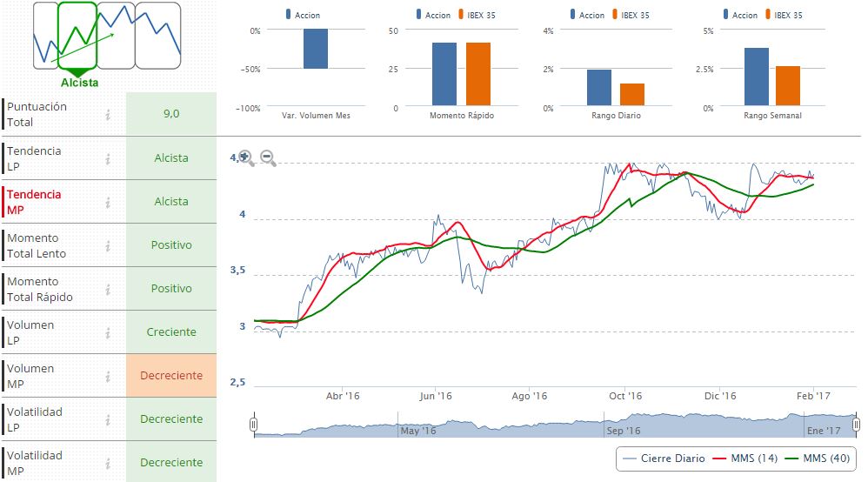Viewport: 868px width, 482px height.
Task: Click info icon beside Momento Total Rápido
Action: 108,289
